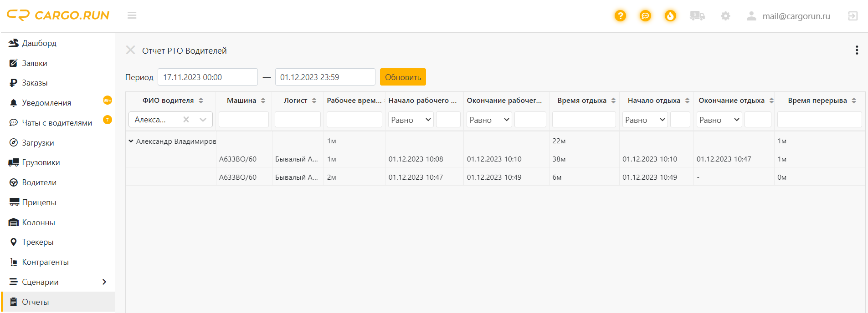This screenshot has height=313, width=868.
Task: Click the orange flame icon in header
Action: coord(670,16)
